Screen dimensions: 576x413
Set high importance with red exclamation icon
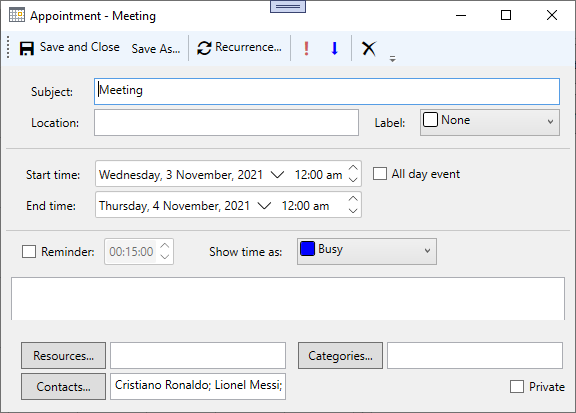click(x=306, y=48)
